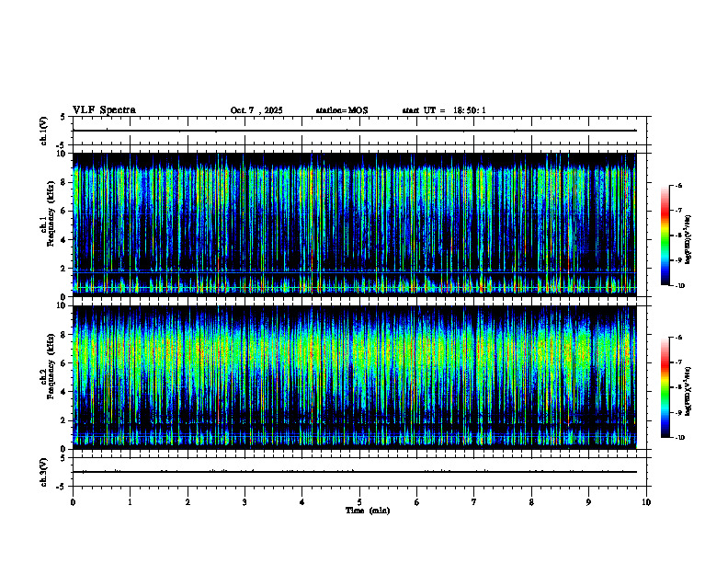Click the "-10" label on ch.2 colorbar
Viewport: 728px width, 563px height.
pyautogui.click(x=679, y=438)
